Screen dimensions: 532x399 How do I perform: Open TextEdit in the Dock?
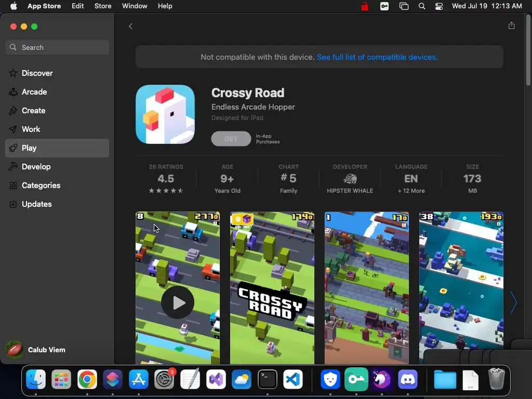click(190, 379)
